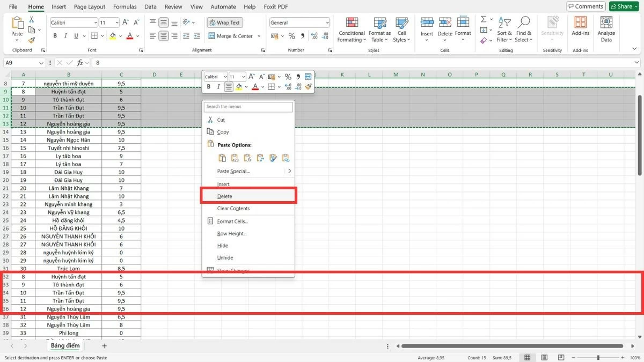The width and height of the screenshot is (644, 362).
Task: Switch to the Formulas ribbon tab
Action: pyautogui.click(x=125, y=6)
